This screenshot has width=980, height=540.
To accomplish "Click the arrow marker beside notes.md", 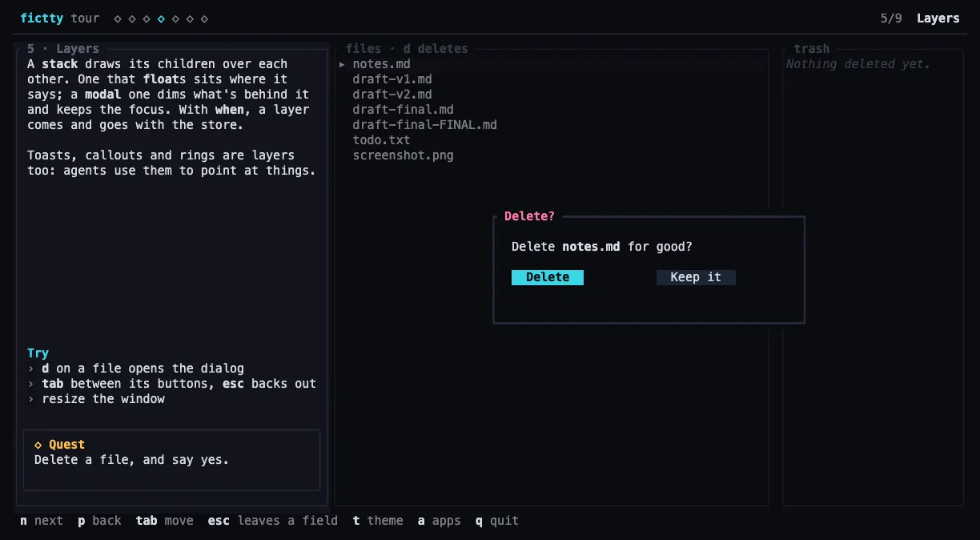I will click(x=343, y=64).
